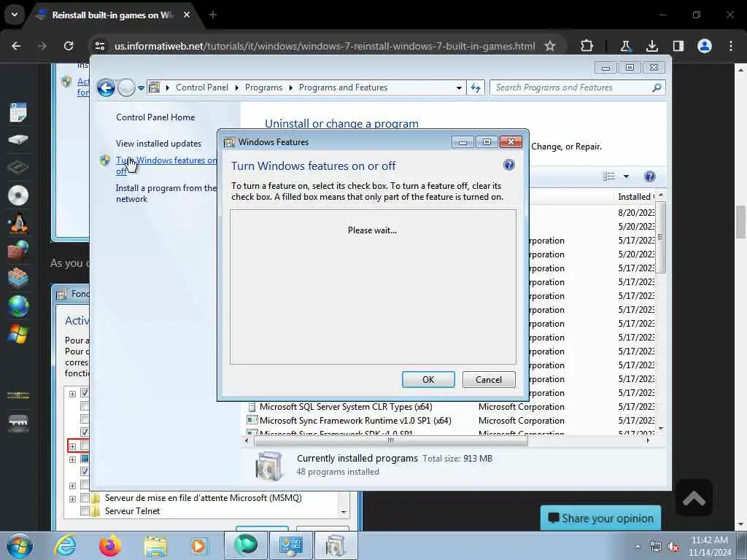Viewport: 747px width, 560px height.
Task: Click Cancel in Windows Features dialog
Action: pos(489,379)
